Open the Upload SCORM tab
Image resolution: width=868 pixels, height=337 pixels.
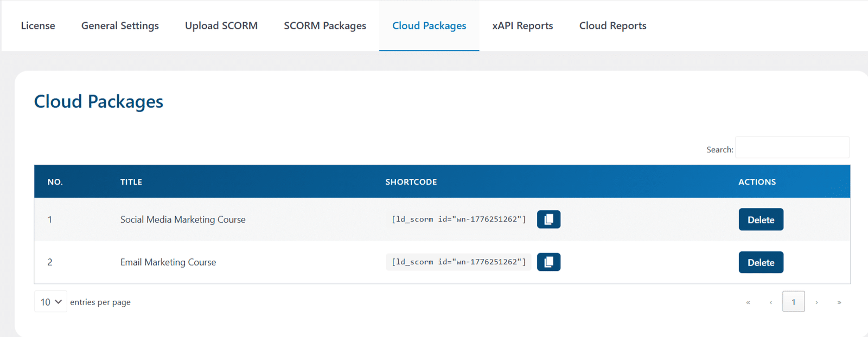(221, 25)
